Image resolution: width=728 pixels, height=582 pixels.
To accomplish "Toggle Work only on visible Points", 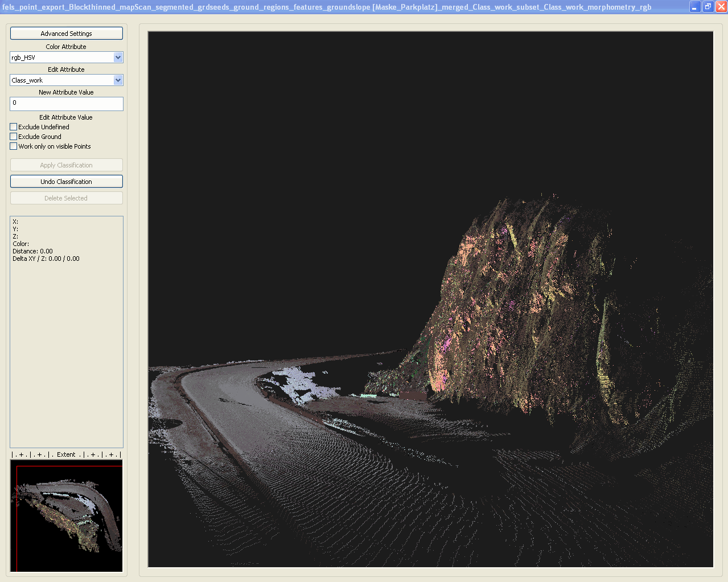I will click(x=14, y=146).
